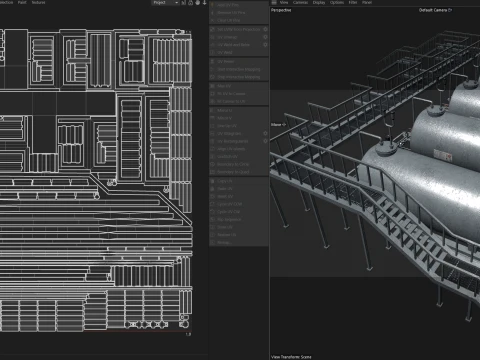Open the viewport Options menu
Image resolution: width=480 pixels, height=360 pixels.
(337, 2)
